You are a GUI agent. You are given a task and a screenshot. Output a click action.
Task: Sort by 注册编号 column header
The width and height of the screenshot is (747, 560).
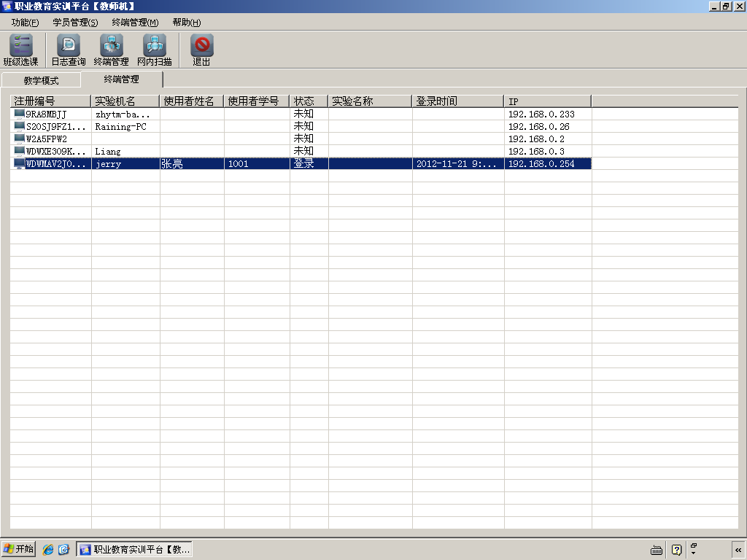[50, 101]
